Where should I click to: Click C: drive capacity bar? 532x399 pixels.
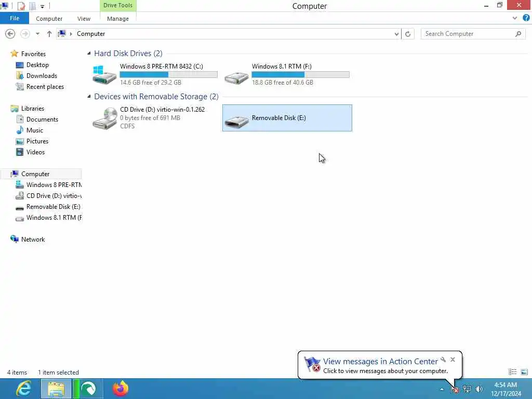pyautogui.click(x=169, y=75)
